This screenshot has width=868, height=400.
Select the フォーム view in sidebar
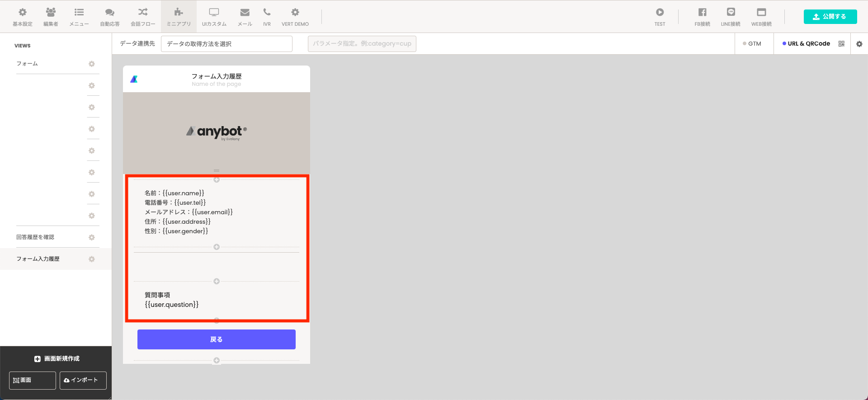[x=27, y=64]
